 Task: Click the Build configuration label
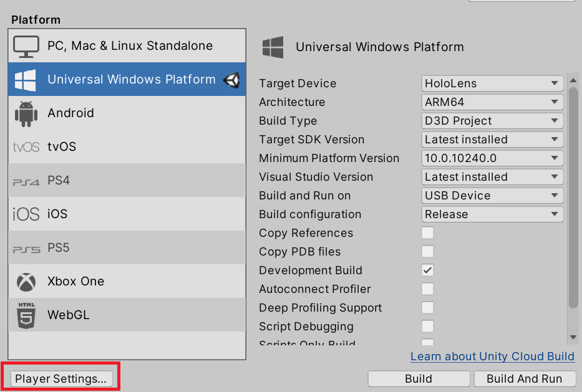tap(310, 214)
